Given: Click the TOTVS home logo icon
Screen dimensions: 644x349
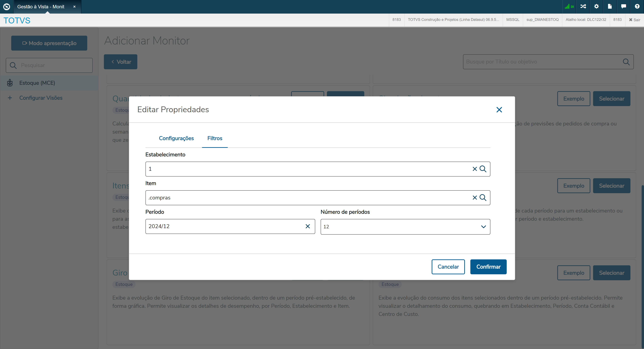Looking at the screenshot, I should (x=6, y=7).
